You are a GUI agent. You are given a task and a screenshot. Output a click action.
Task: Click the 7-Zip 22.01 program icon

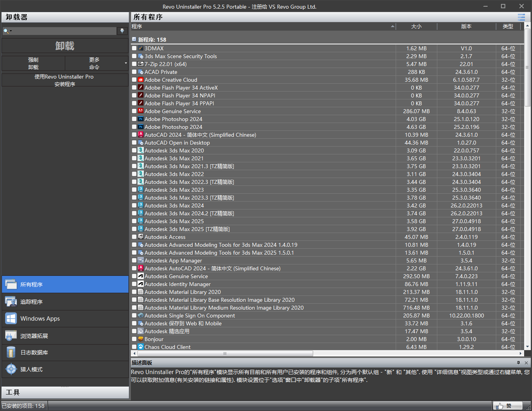pos(141,64)
